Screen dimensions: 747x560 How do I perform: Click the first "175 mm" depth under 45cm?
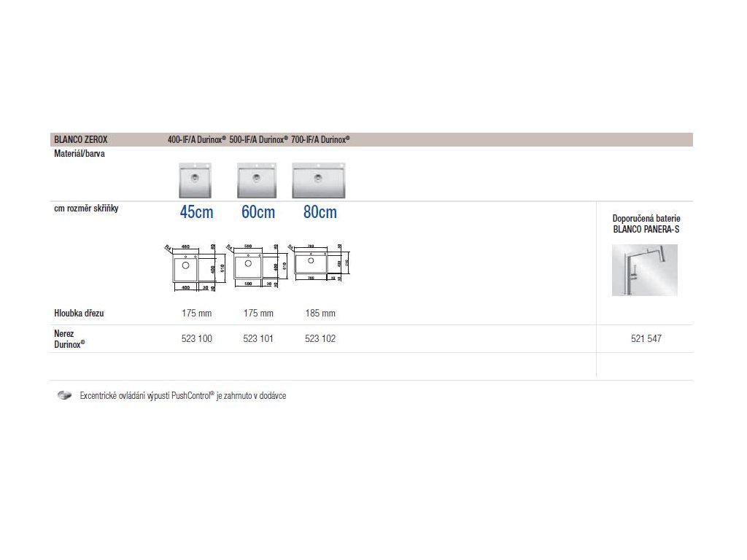click(197, 314)
